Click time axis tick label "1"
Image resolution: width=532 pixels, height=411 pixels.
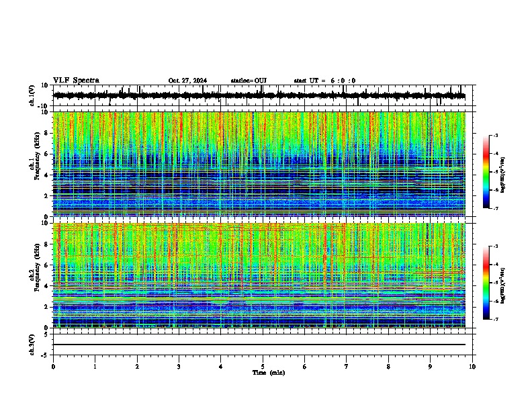pyautogui.click(x=95, y=367)
